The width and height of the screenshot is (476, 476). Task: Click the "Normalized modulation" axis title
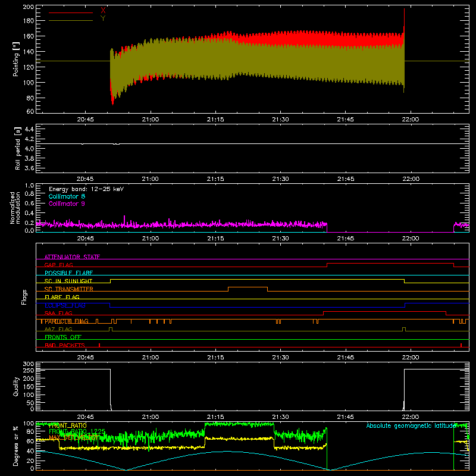tap(15, 208)
